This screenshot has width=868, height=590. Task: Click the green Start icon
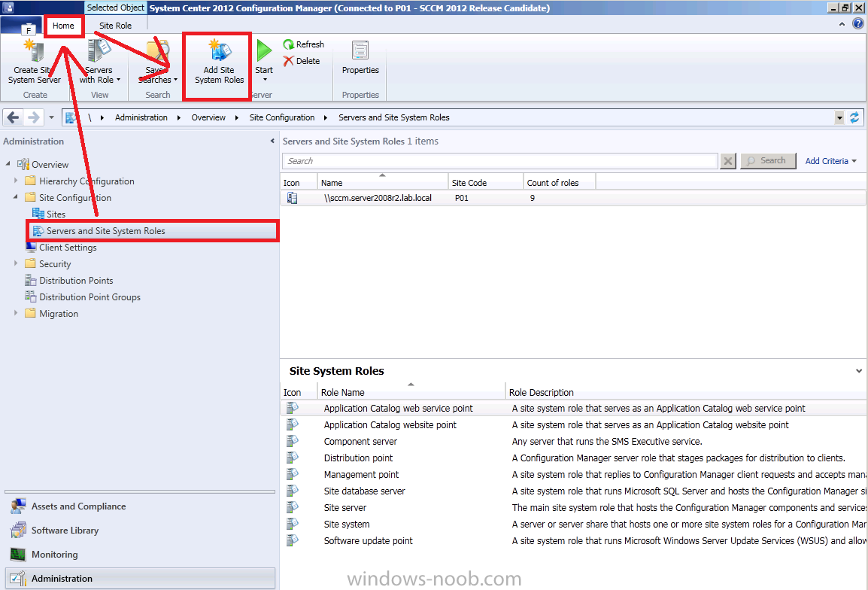coord(264,50)
